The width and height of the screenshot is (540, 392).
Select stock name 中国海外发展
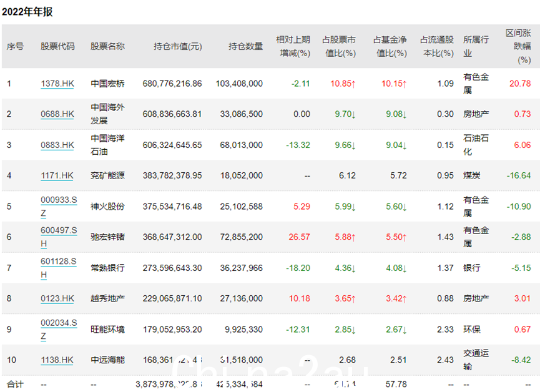(x=107, y=114)
